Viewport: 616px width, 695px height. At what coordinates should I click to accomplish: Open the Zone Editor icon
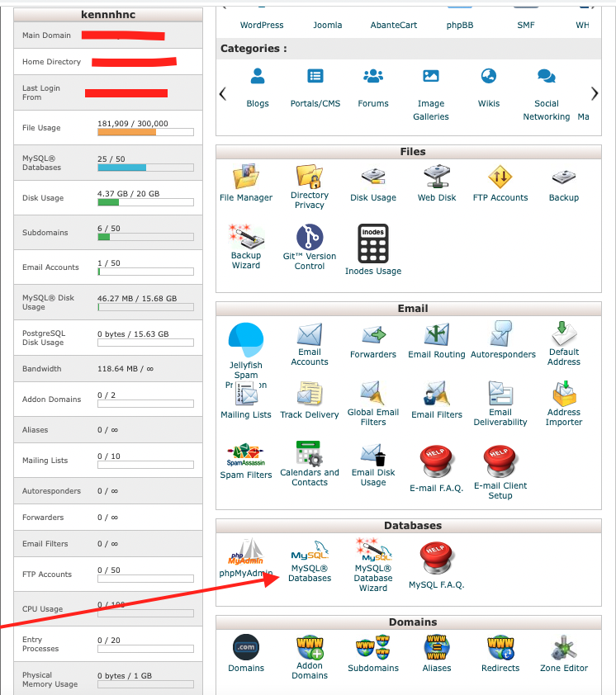(564, 653)
